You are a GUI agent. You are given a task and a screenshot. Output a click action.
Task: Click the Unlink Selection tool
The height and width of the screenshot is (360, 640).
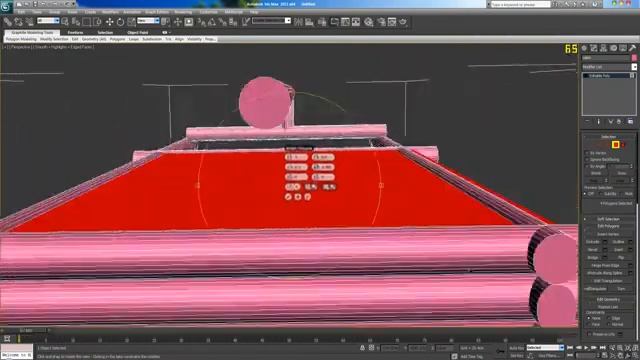pos(18,22)
